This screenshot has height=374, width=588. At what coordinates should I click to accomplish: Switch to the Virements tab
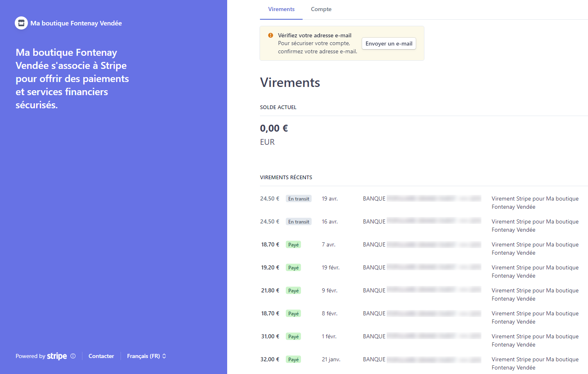coord(281,9)
